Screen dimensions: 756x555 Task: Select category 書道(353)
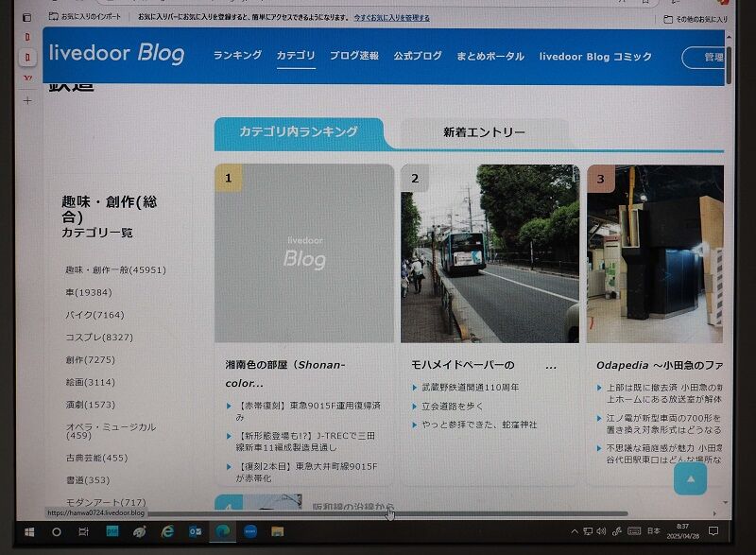88,480
